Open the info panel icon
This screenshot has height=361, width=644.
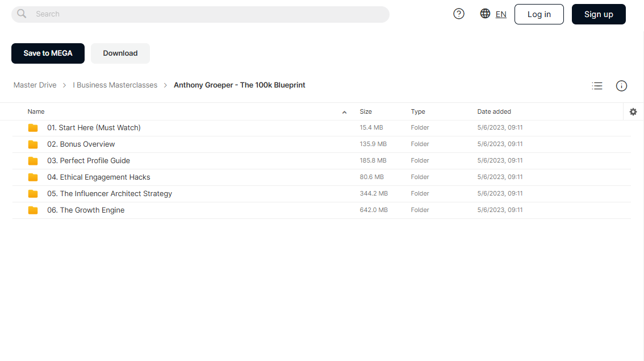(621, 86)
